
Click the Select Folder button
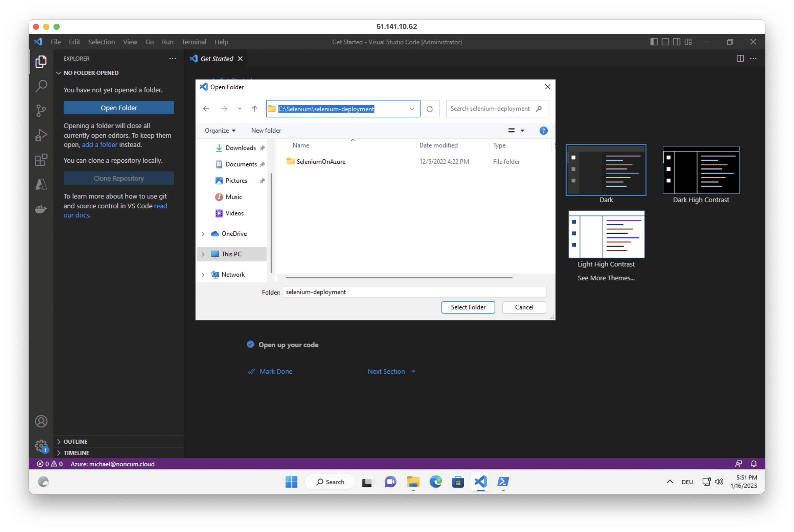[468, 307]
